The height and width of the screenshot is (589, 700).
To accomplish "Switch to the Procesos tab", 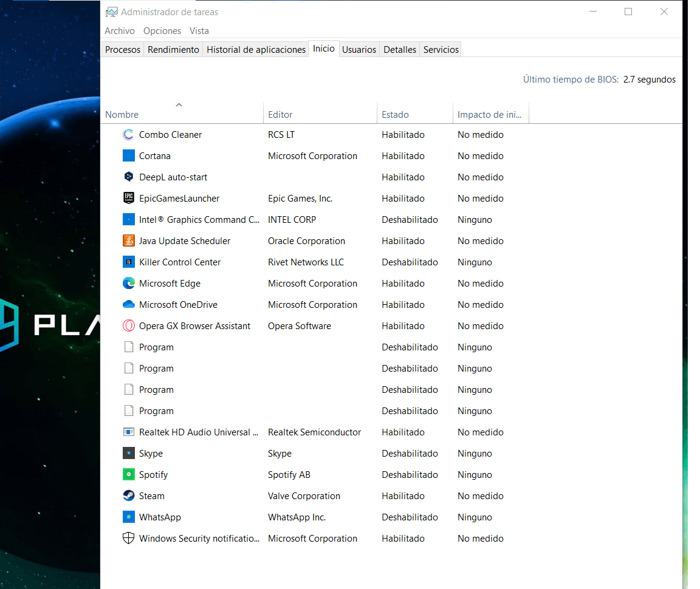I will pyautogui.click(x=123, y=50).
